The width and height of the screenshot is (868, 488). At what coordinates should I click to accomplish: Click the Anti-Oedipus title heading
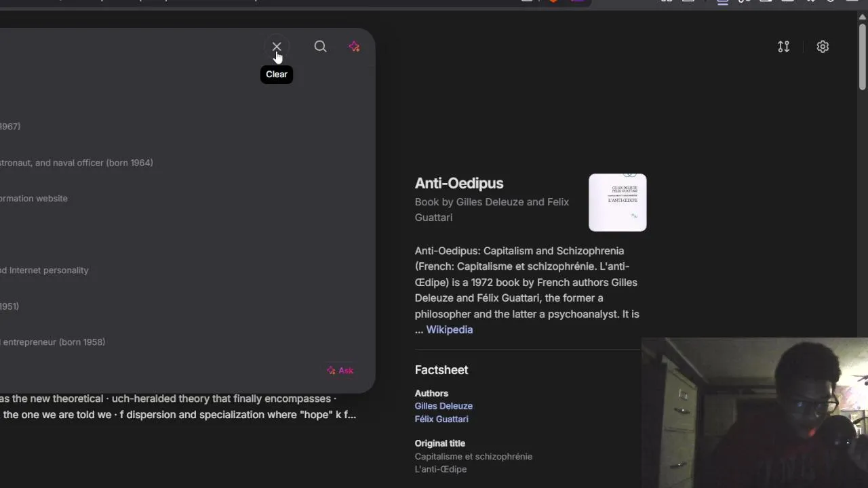[459, 183]
